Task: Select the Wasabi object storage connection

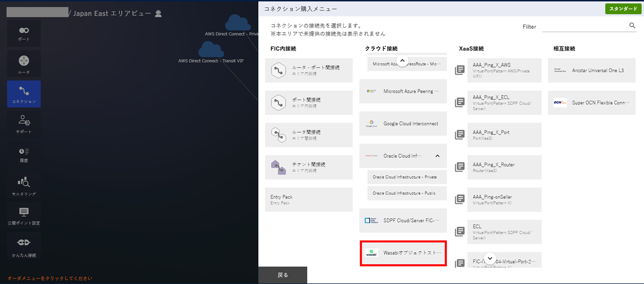Action: click(404, 253)
